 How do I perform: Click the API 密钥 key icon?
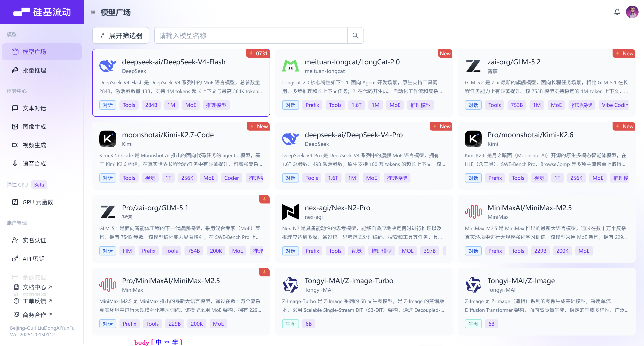[x=15, y=259]
